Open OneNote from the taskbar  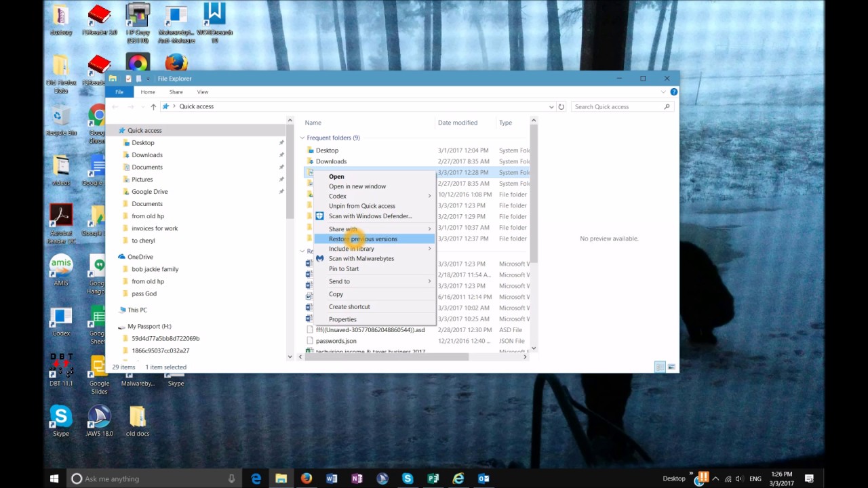357,479
